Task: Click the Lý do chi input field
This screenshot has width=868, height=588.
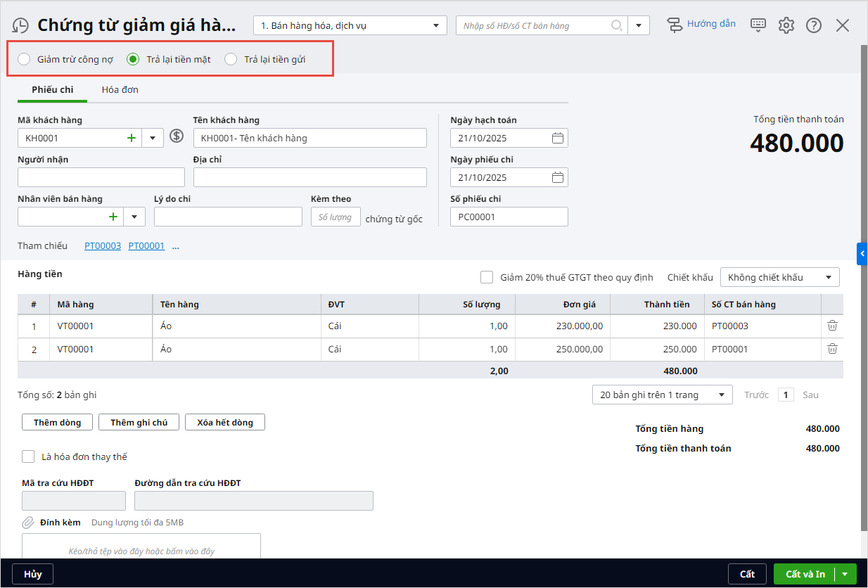Action: [x=228, y=217]
